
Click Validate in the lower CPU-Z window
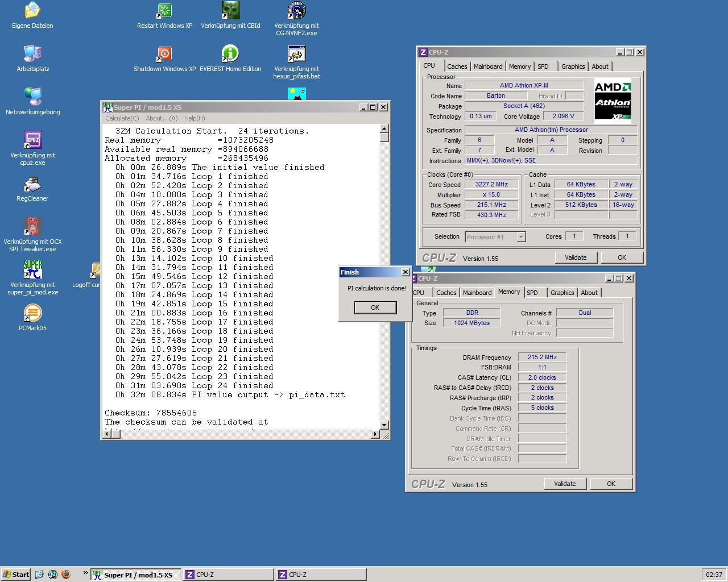coord(565,484)
